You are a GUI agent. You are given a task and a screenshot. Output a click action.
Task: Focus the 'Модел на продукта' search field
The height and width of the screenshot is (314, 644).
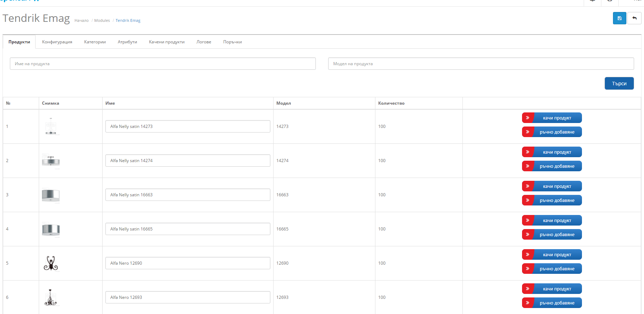click(x=481, y=64)
